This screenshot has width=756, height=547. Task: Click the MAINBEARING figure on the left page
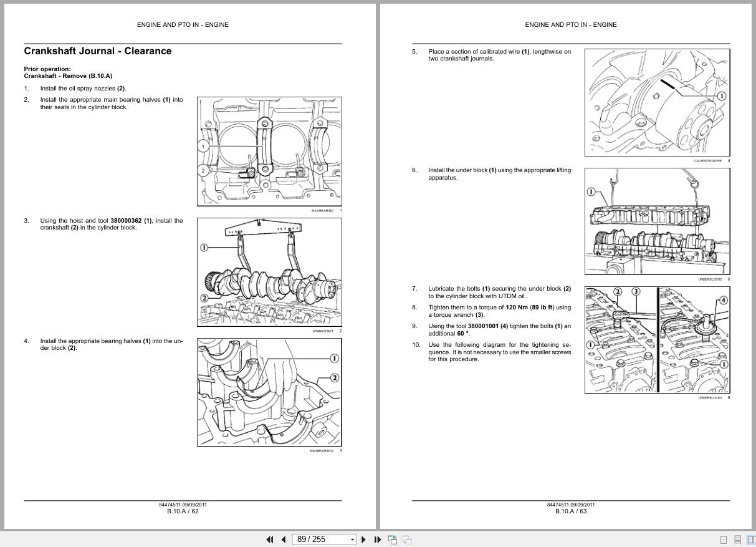(x=269, y=152)
